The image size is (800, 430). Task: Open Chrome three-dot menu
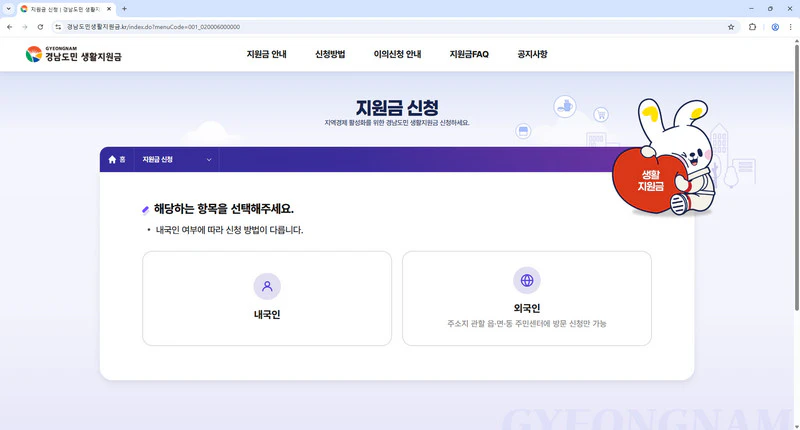pos(790,27)
